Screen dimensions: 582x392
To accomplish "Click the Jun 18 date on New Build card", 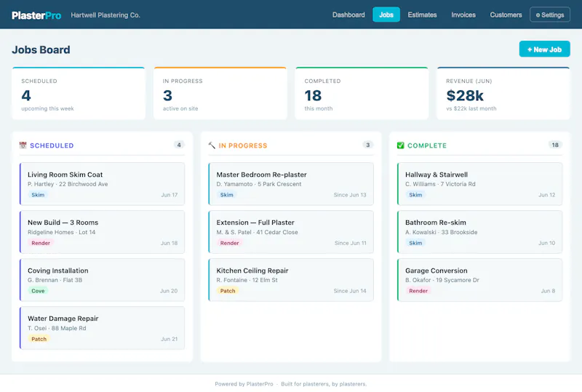I will coord(170,243).
